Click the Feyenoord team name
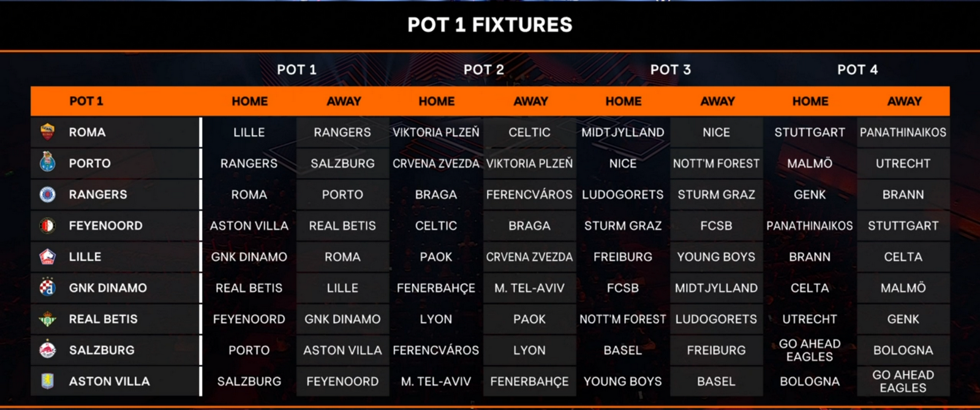This screenshot has width=980, height=410. pyautogui.click(x=105, y=226)
